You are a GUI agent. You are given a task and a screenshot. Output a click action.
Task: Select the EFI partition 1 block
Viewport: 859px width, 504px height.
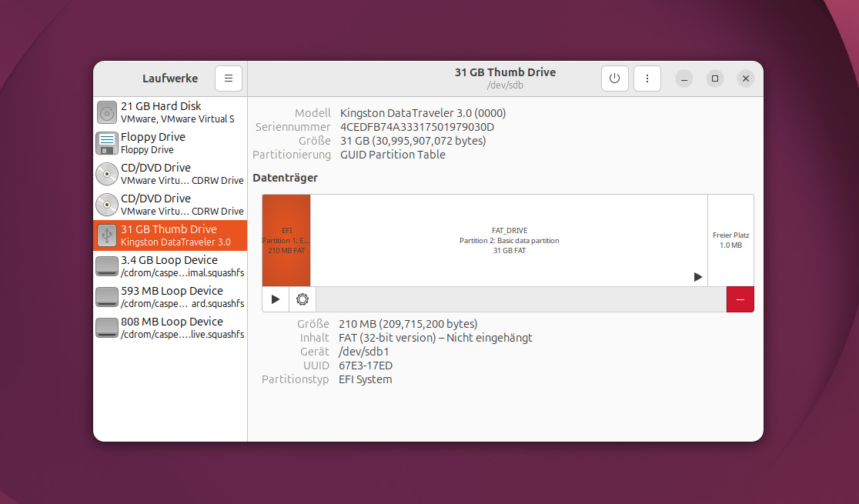[286, 241]
